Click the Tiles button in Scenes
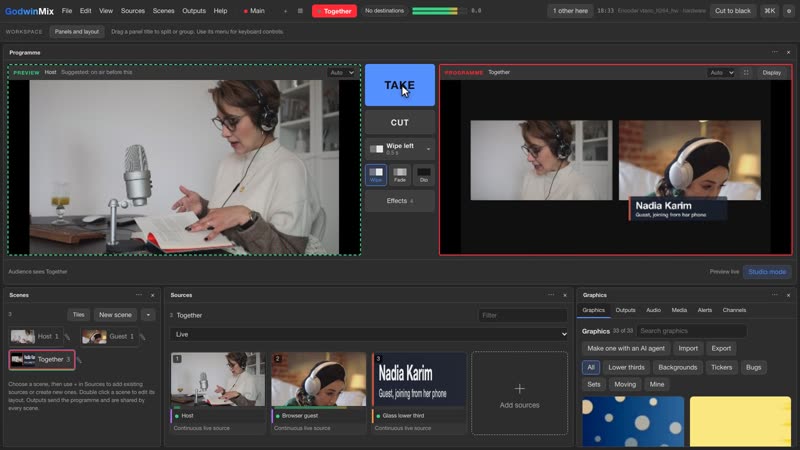The width and height of the screenshot is (800, 450). pos(79,315)
